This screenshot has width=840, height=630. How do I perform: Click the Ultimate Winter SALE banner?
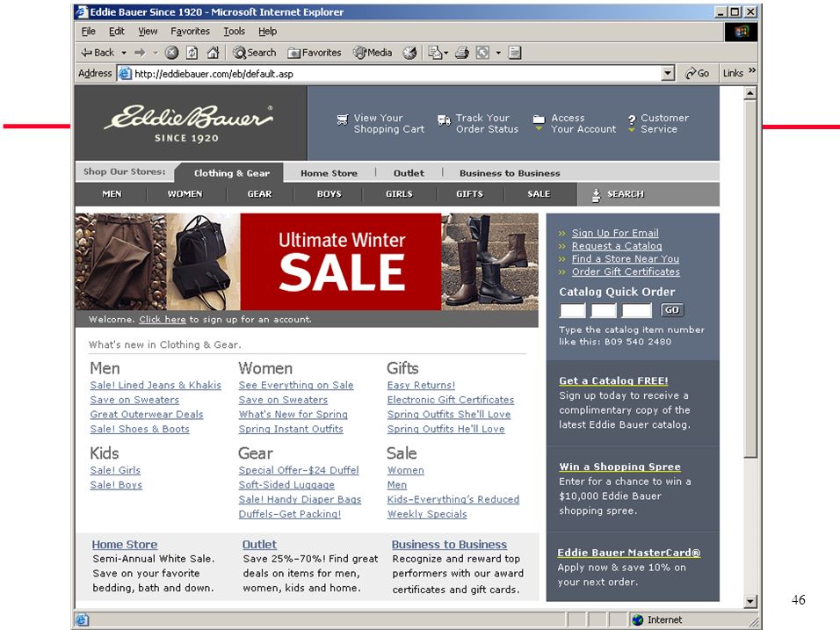pos(341,262)
